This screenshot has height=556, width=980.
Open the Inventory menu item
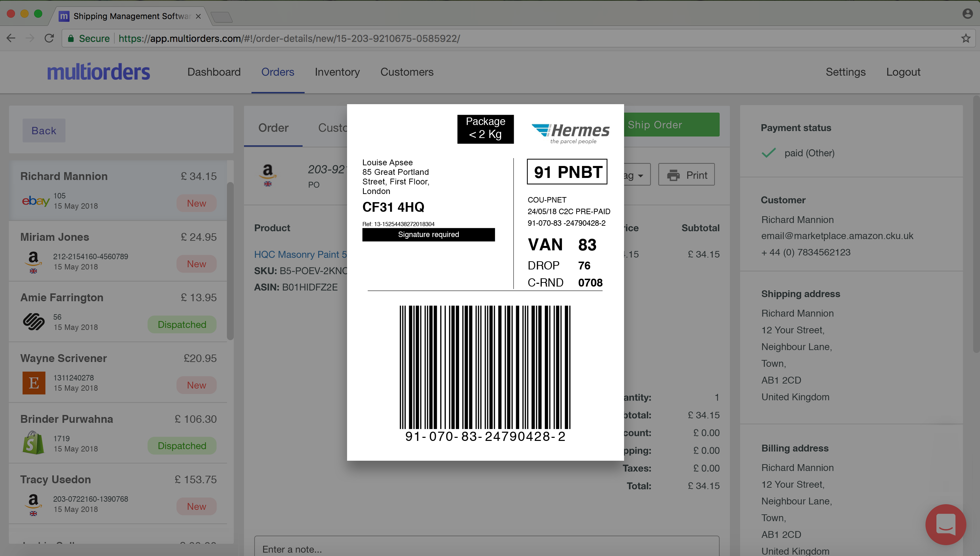337,72
